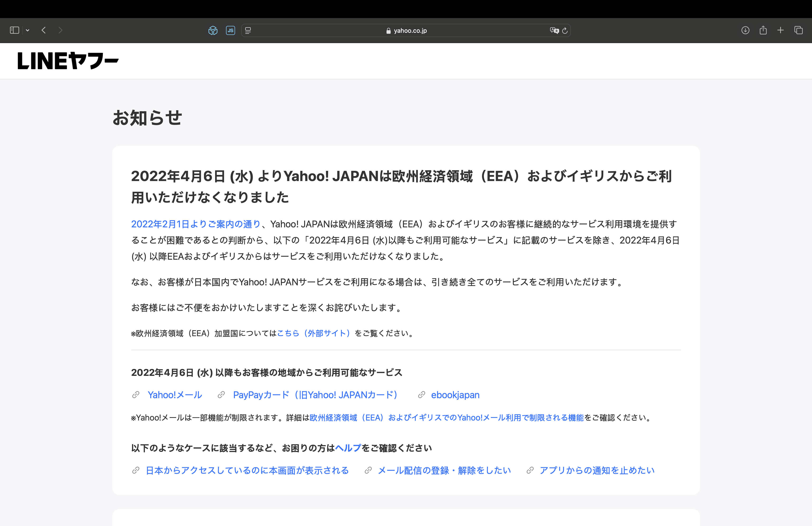Click the translate page icon
This screenshot has height=526, width=812.
coord(554,30)
